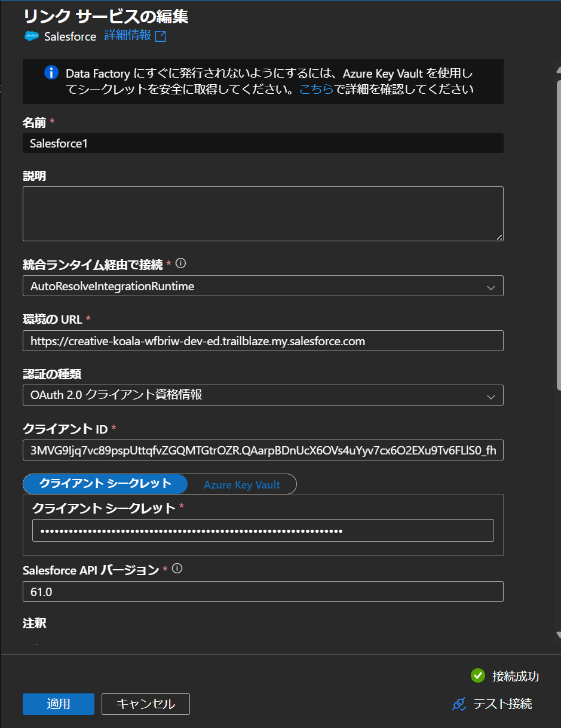The height and width of the screenshot is (728, 561).
Task: Open the AutoResolveIntegrationRuntime dropdown
Action: [263, 286]
